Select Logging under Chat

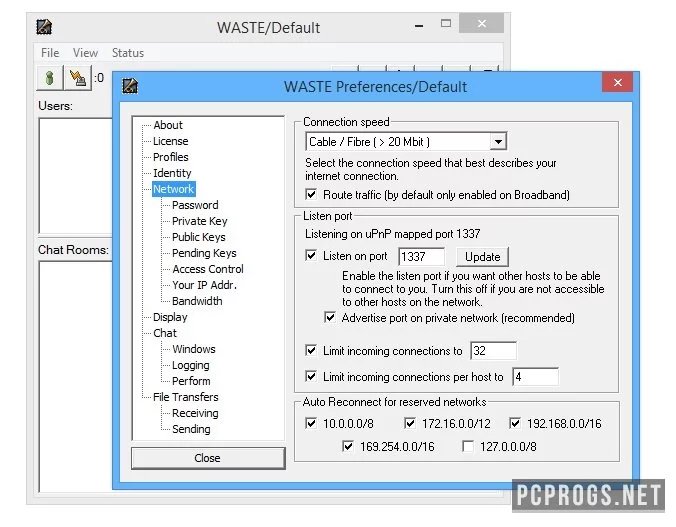(191, 365)
